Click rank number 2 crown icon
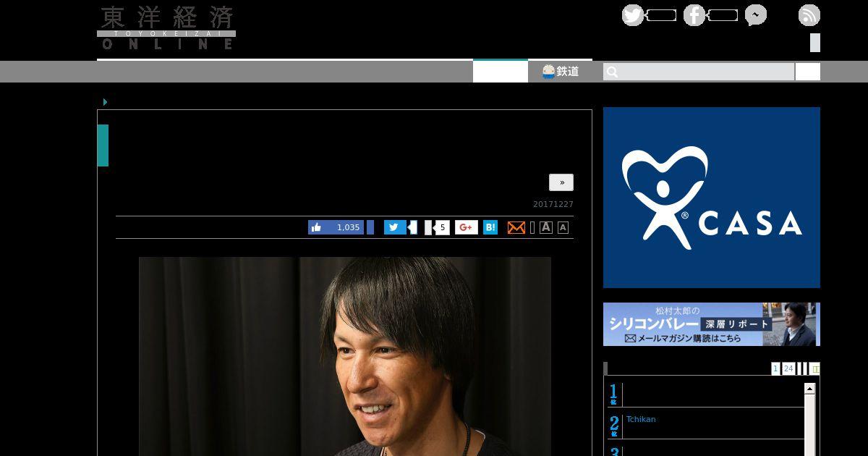Viewport: 868px width, 456px height. pyautogui.click(x=614, y=426)
